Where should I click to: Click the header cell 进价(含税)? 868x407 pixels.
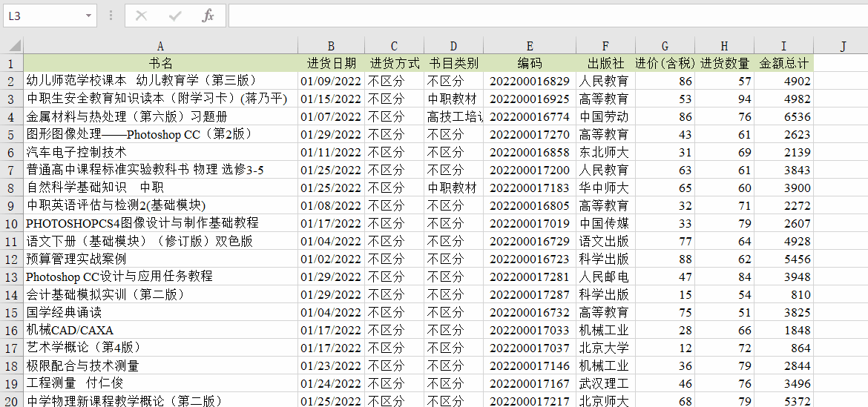pos(665,63)
